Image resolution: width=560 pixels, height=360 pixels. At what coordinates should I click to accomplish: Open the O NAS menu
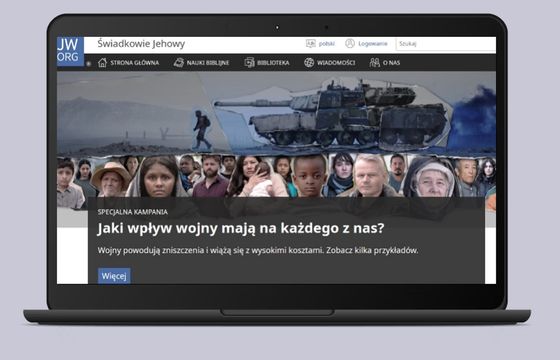click(391, 63)
